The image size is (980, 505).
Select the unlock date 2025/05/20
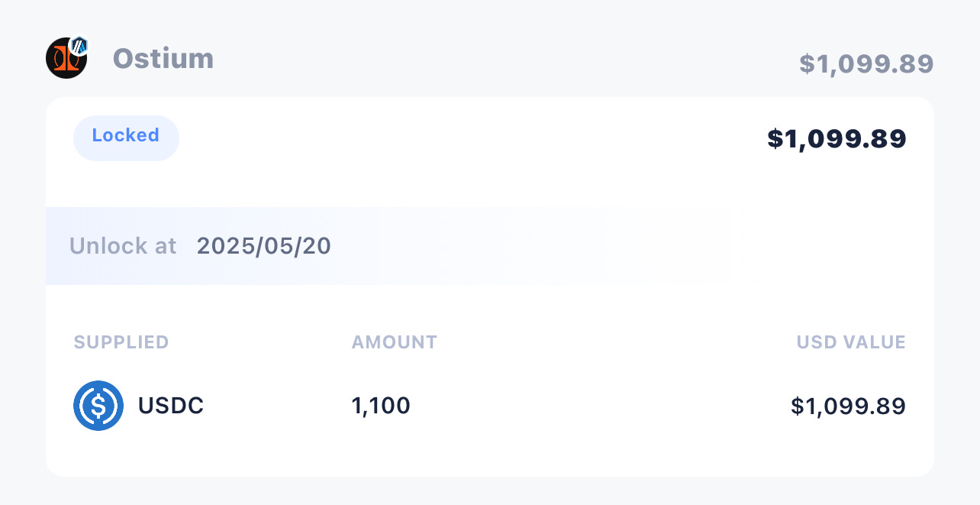click(264, 246)
